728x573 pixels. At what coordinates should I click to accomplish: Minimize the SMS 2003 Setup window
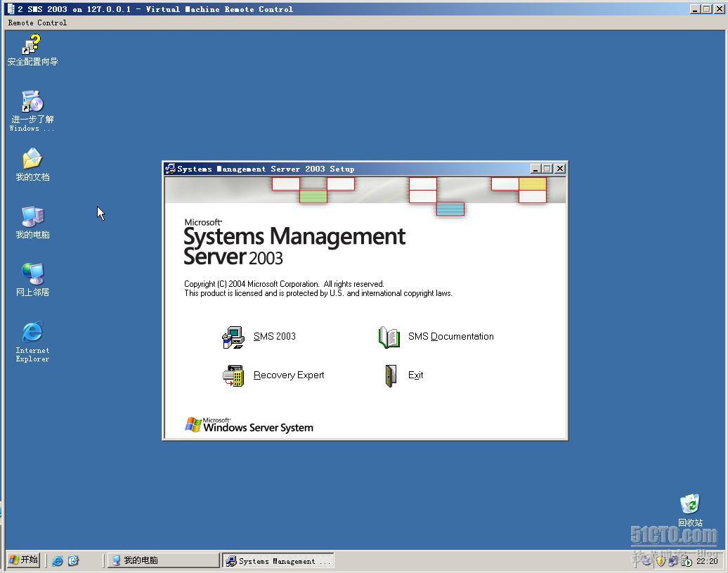(x=535, y=169)
